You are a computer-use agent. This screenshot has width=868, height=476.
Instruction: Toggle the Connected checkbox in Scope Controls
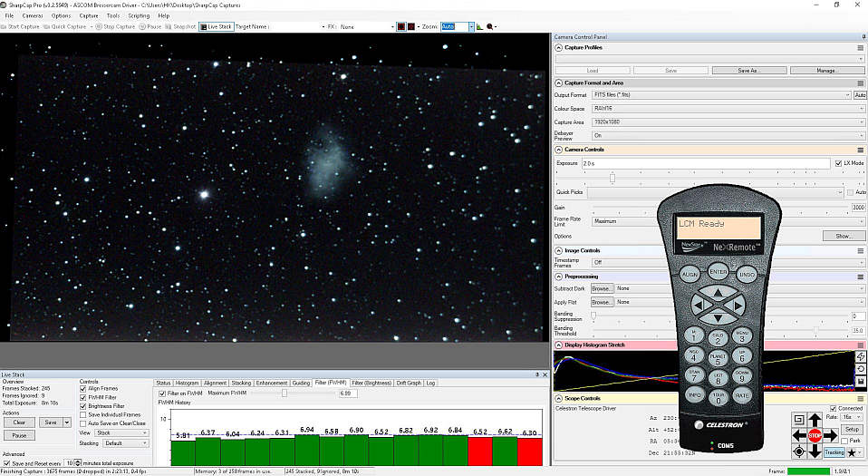(x=834, y=408)
